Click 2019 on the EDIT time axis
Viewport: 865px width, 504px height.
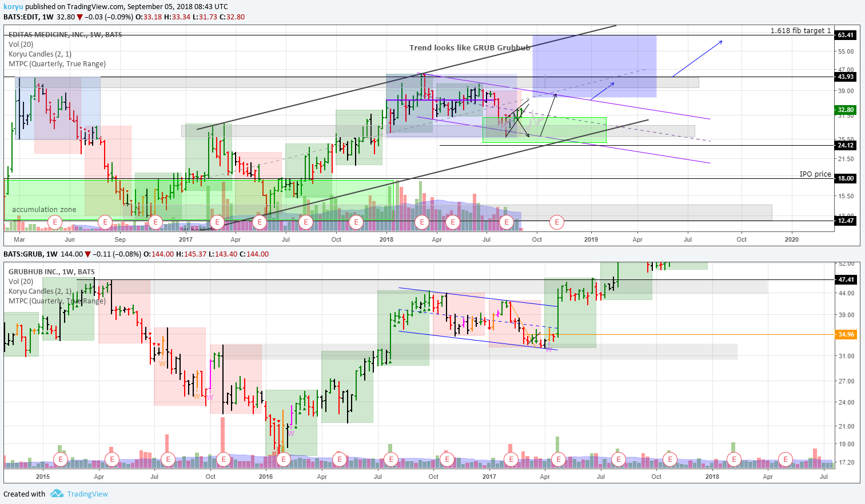(591, 239)
